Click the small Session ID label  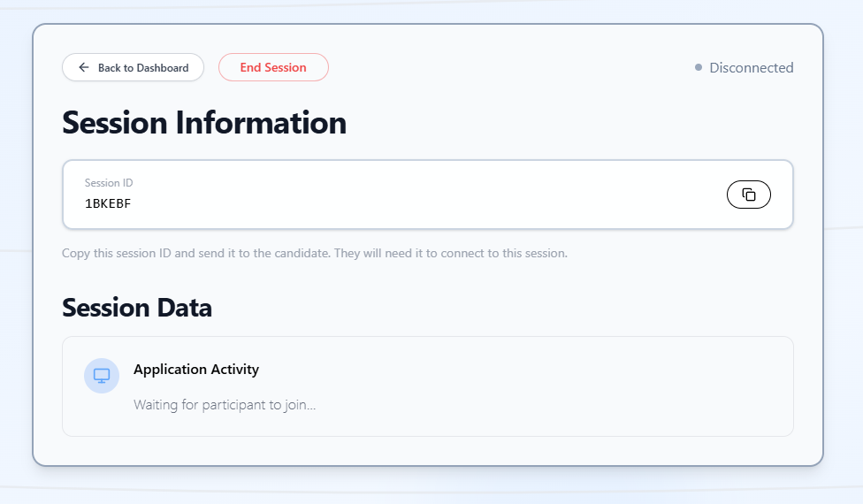109,183
